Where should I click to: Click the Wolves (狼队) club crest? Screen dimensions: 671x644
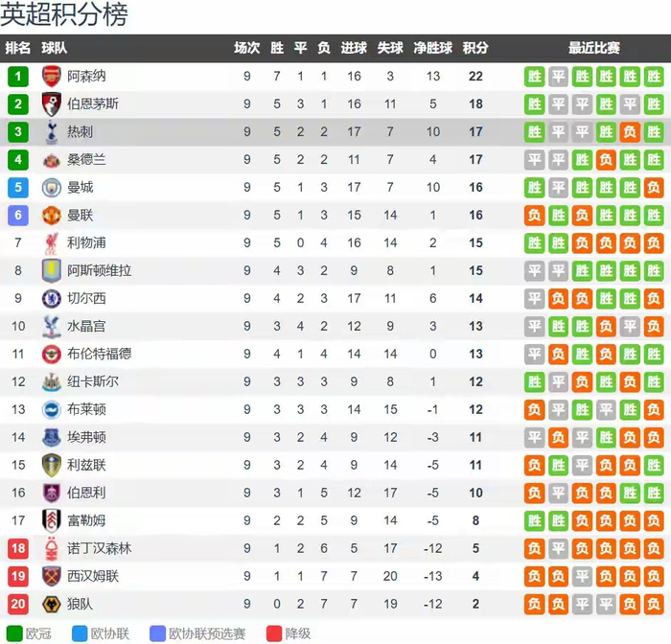point(51,604)
